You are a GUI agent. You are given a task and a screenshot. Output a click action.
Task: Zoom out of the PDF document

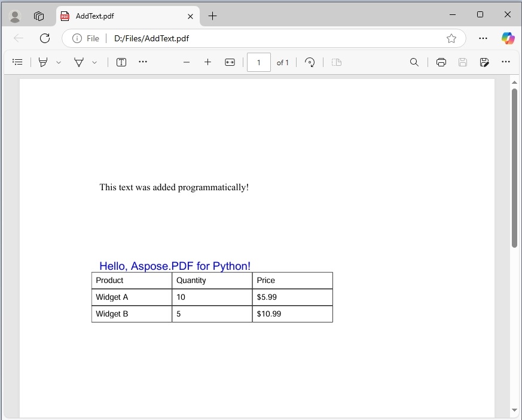tap(186, 62)
